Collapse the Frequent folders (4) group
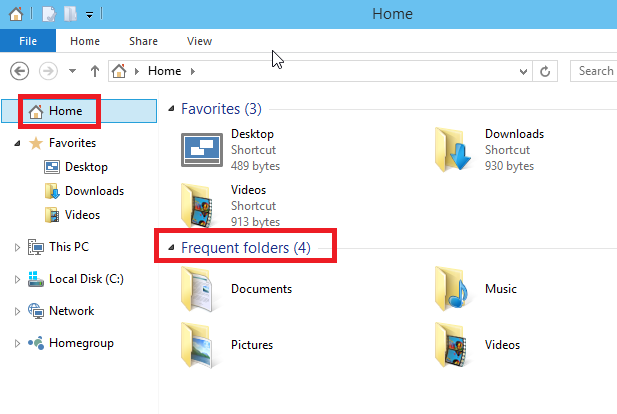617x414 pixels. point(171,248)
